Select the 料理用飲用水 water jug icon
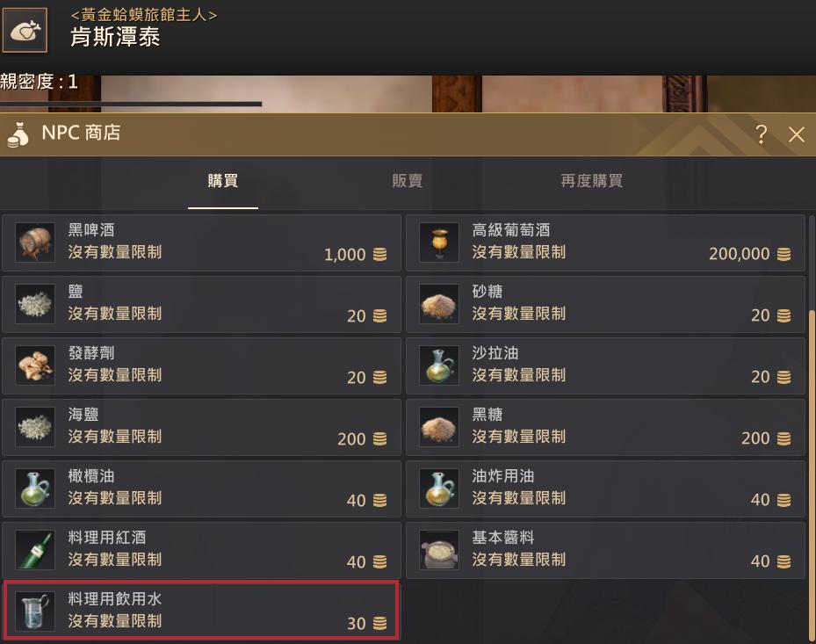Viewport: 816px width, 644px height. pyautogui.click(x=35, y=611)
